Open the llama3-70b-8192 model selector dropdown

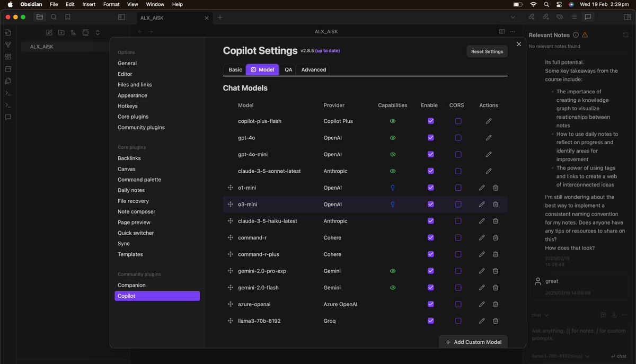[x=561, y=357]
